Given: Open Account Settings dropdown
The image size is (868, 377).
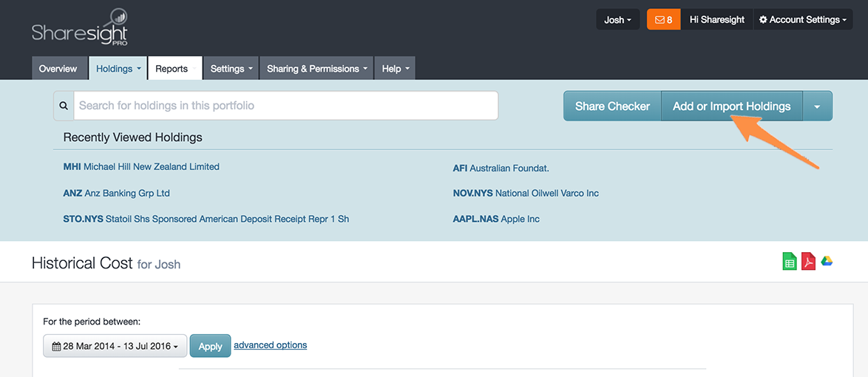Looking at the screenshot, I should tap(803, 20).
